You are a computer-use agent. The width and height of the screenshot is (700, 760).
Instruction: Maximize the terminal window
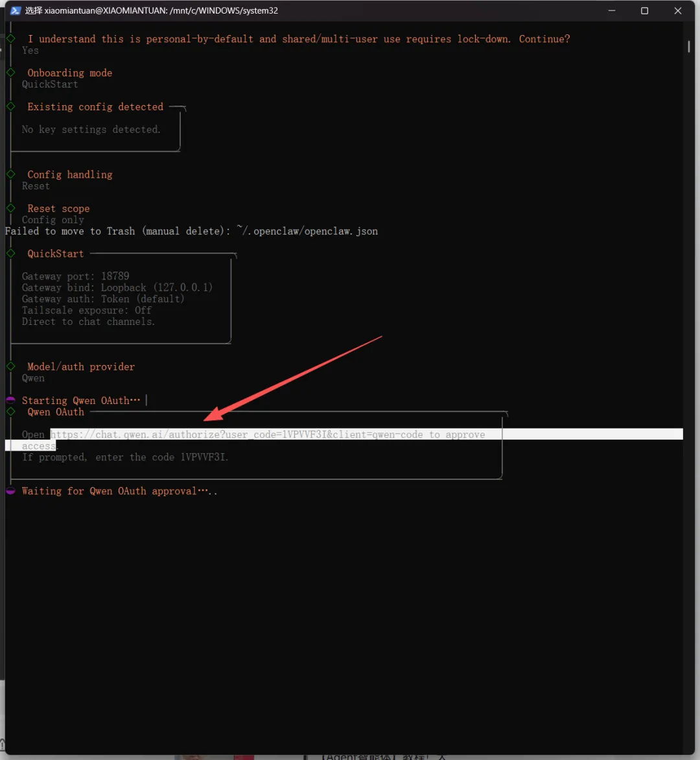click(x=644, y=10)
